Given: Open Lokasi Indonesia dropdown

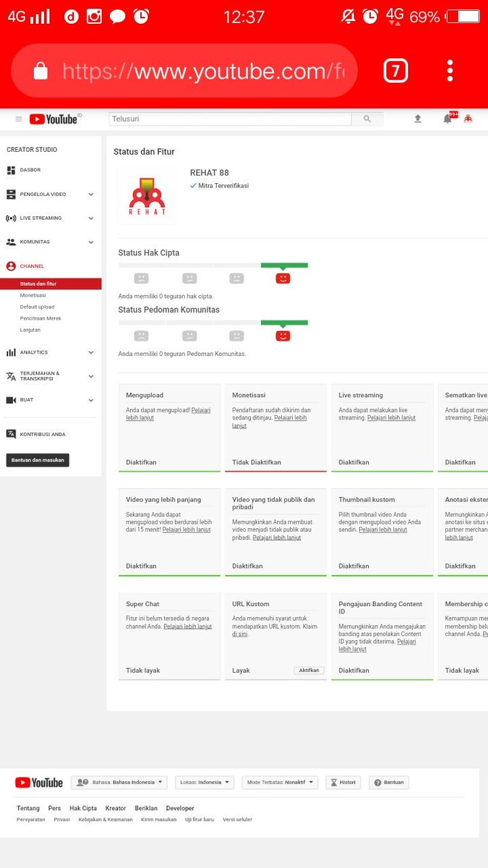Looking at the screenshot, I should click(205, 783).
